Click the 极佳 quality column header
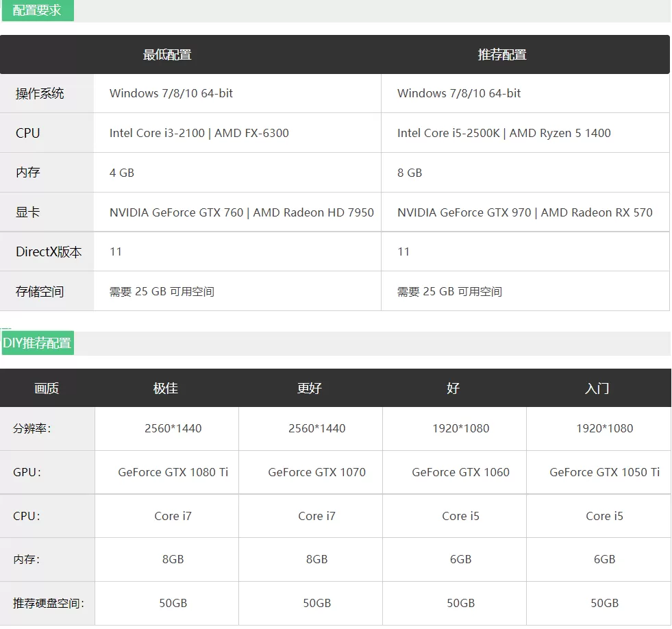This screenshot has width=672, height=629. coord(166,388)
